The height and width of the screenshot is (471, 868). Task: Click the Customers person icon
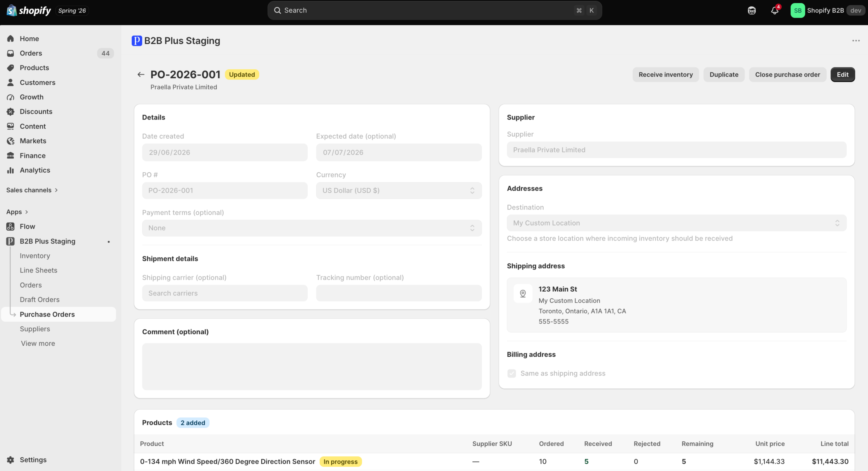10,82
